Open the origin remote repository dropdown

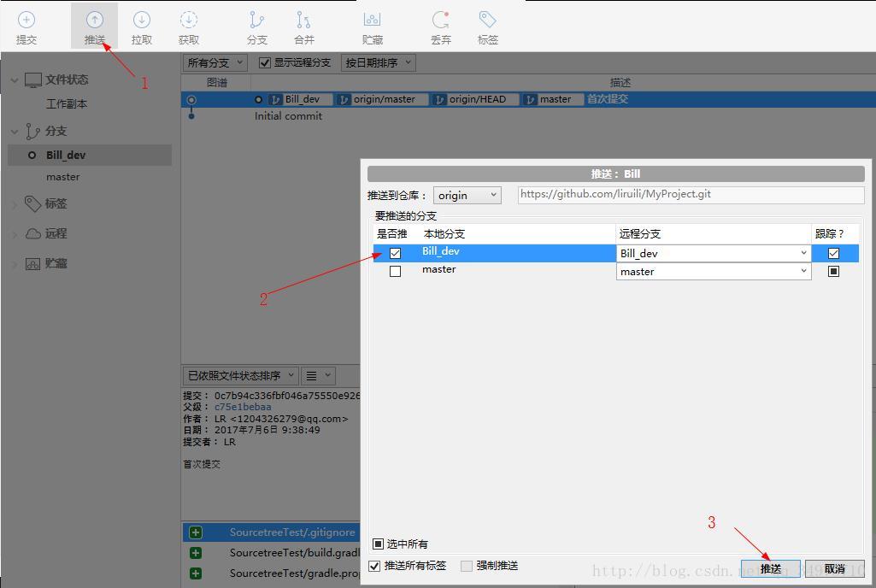point(467,195)
